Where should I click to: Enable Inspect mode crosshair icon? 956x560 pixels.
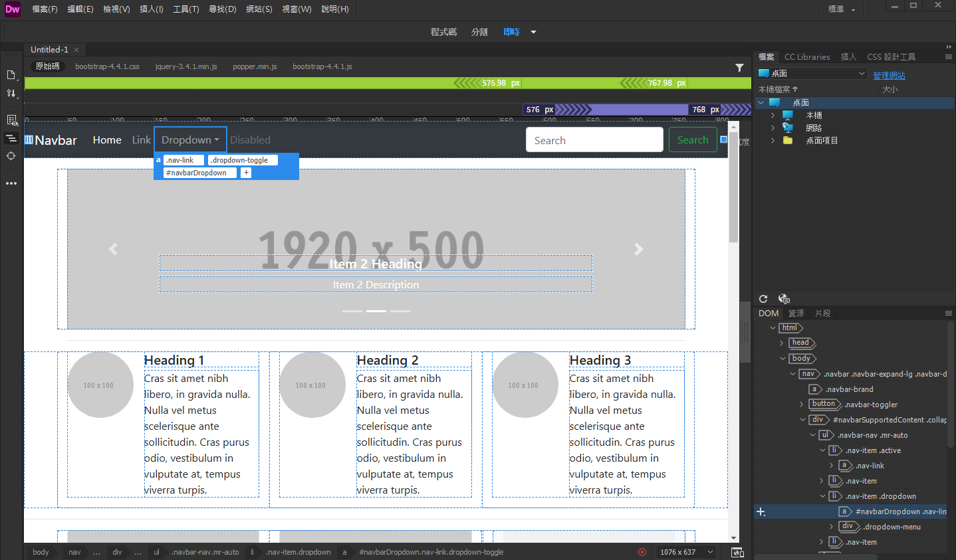pos(11,156)
